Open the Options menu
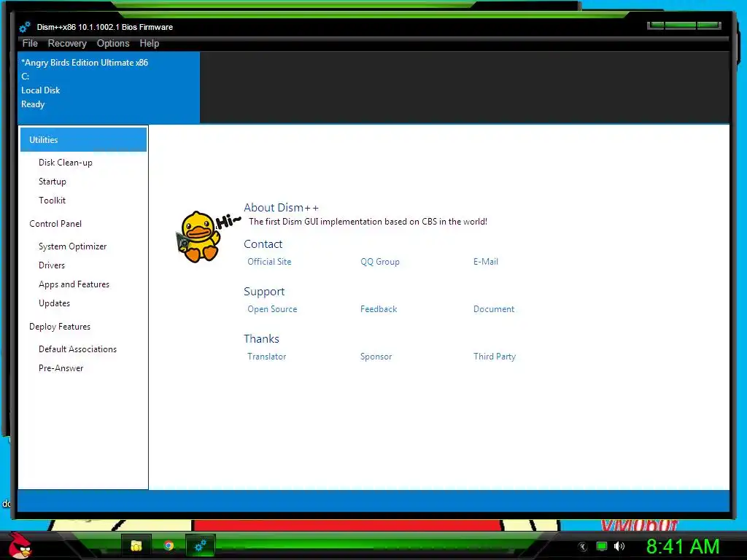747x560 pixels. [113, 43]
